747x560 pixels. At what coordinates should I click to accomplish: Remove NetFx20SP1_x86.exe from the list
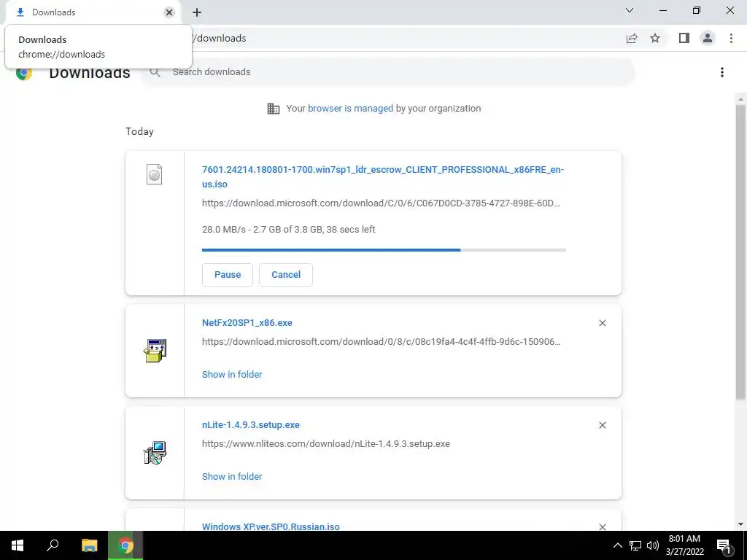(602, 323)
